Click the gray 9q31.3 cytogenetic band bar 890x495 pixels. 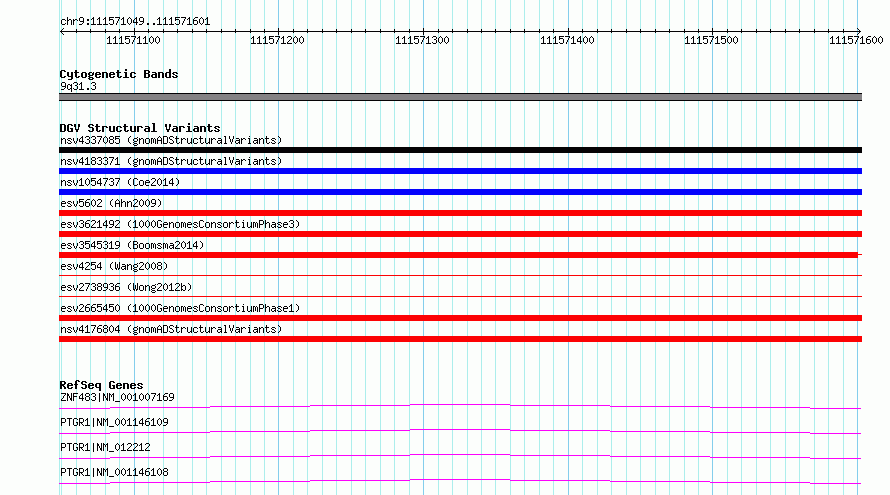coord(460,97)
